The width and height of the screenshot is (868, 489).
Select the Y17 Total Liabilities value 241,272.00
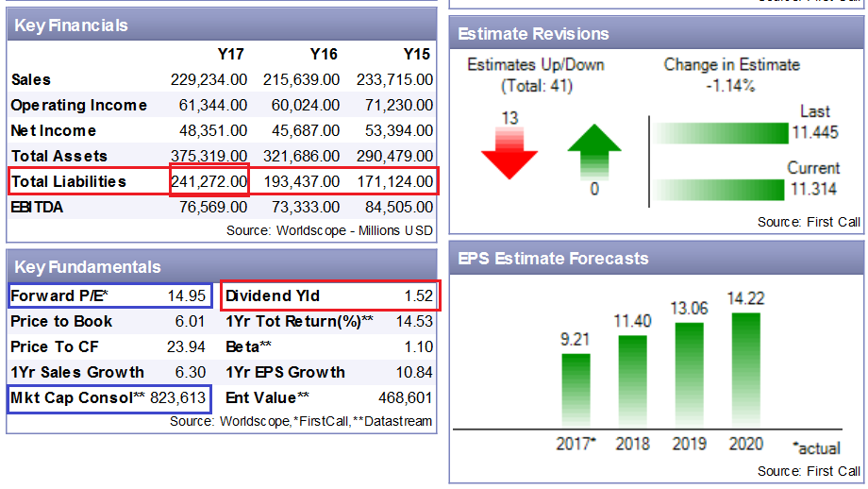click(x=209, y=181)
